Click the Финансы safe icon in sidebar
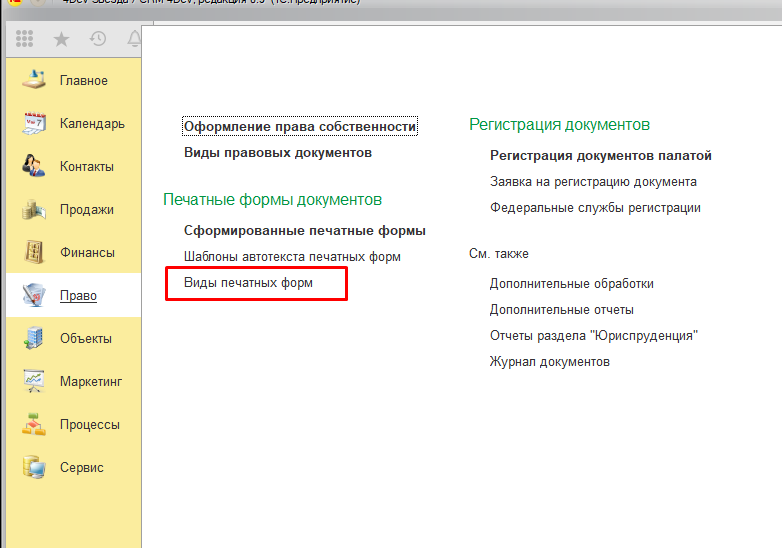Viewport: 782px width, 548px height. (x=34, y=252)
